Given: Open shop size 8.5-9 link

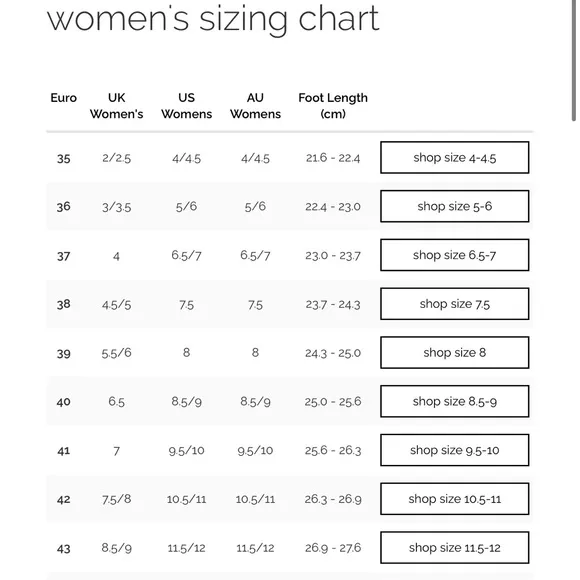Looking at the screenshot, I should [x=455, y=401].
